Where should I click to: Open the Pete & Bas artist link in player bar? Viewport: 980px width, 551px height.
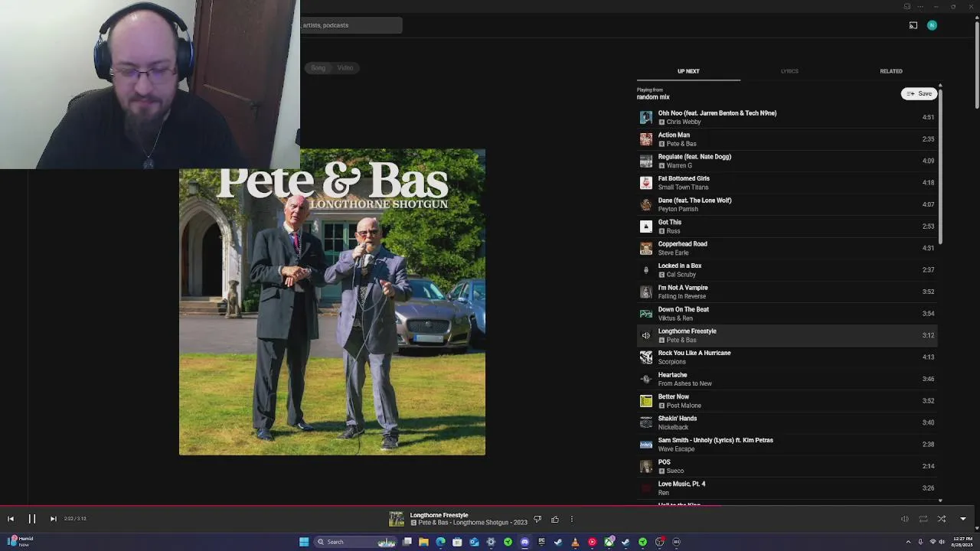click(x=433, y=523)
